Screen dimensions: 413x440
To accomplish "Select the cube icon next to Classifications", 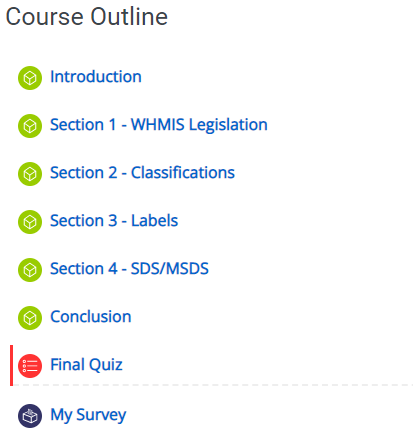I will point(30,174).
